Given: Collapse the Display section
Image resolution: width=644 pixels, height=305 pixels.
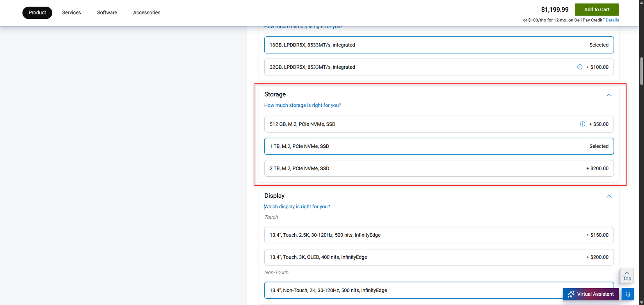Looking at the screenshot, I should pyautogui.click(x=609, y=196).
